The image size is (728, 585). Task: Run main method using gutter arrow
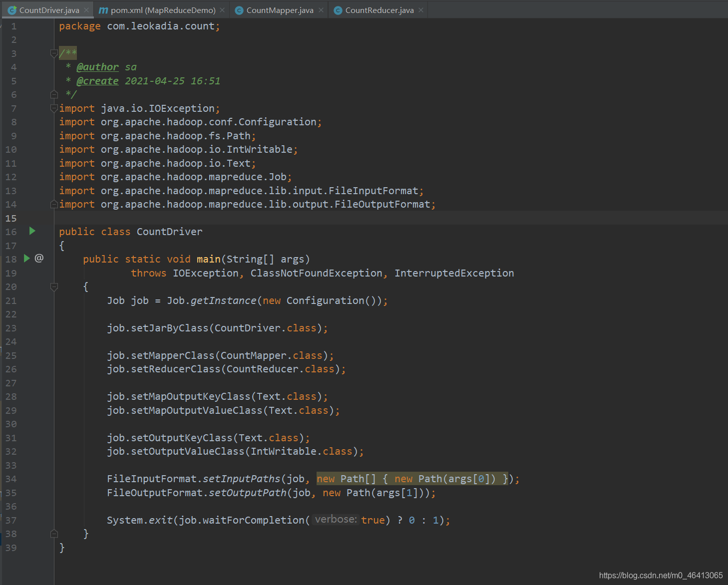click(27, 258)
